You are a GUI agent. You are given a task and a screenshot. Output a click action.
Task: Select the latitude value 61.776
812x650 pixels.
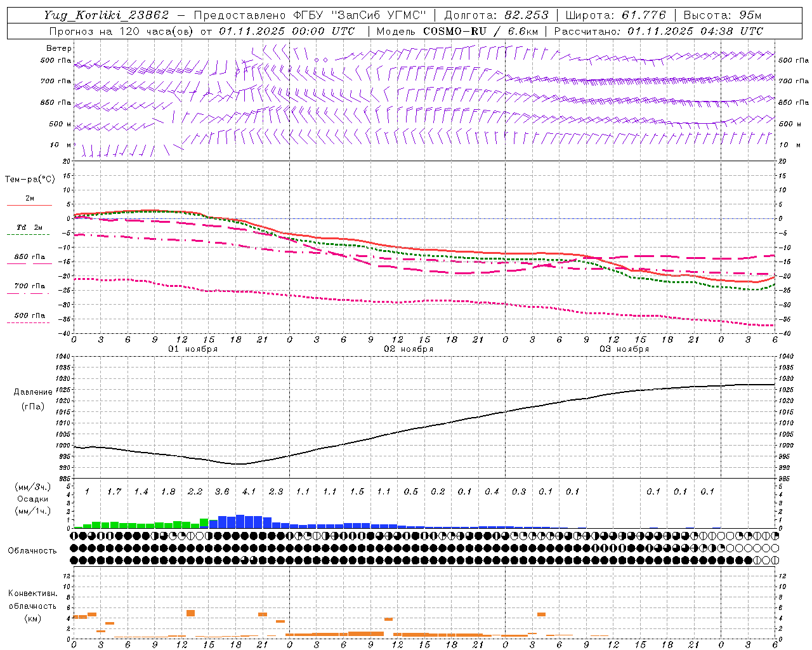pos(643,15)
